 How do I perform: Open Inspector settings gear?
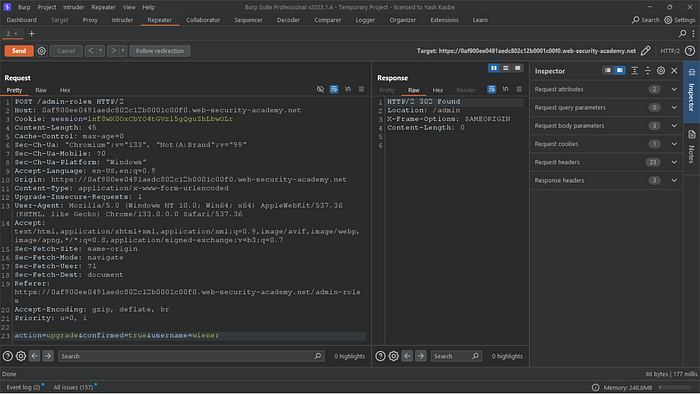(x=661, y=71)
